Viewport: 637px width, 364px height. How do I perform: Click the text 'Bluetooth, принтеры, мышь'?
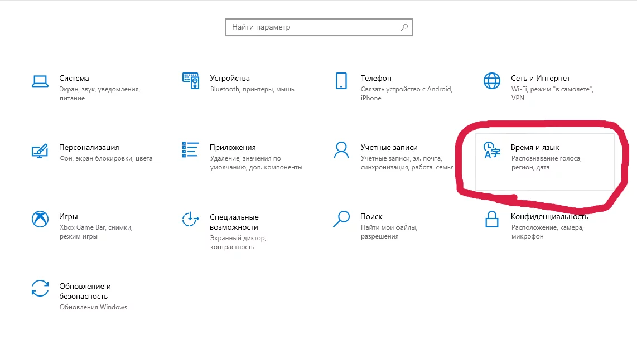coord(252,89)
